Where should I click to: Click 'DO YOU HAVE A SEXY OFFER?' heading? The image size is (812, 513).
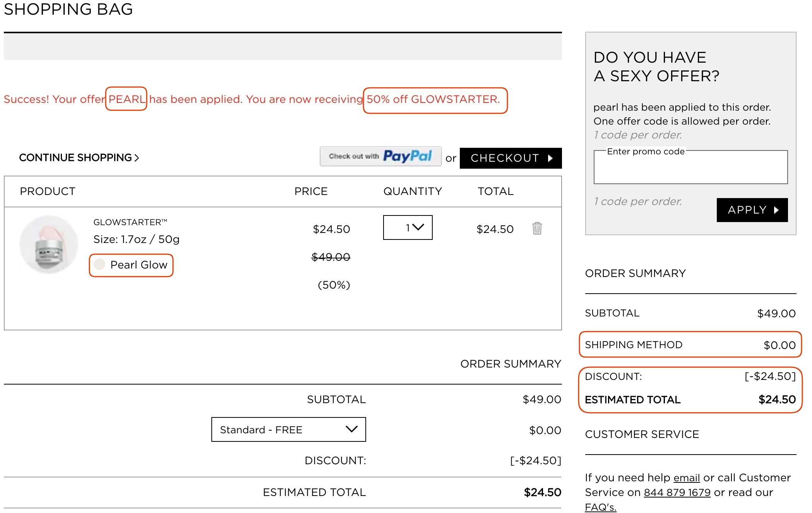(x=656, y=67)
